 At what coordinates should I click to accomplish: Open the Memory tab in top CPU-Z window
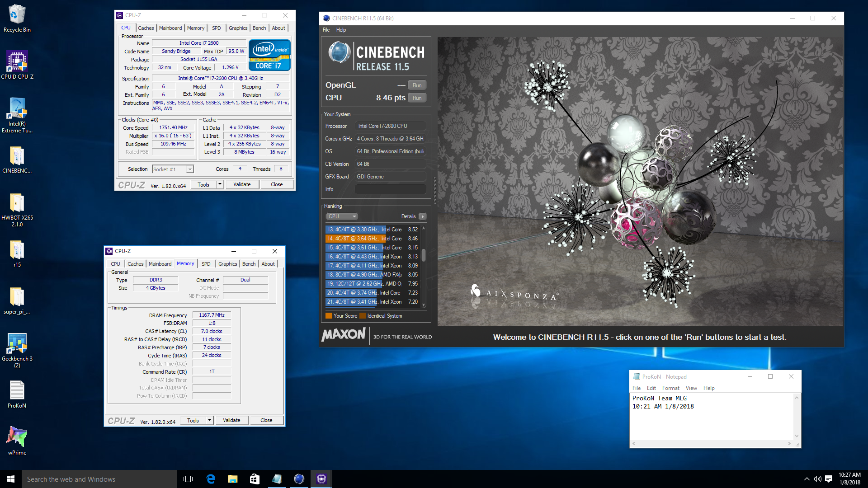tap(196, 28)
